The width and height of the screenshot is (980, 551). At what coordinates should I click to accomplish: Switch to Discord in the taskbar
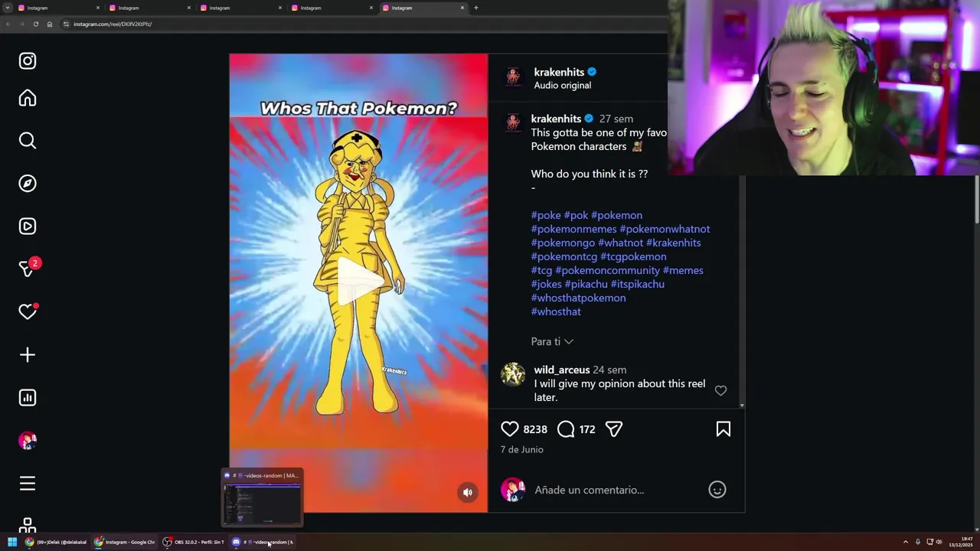[263, 542]
